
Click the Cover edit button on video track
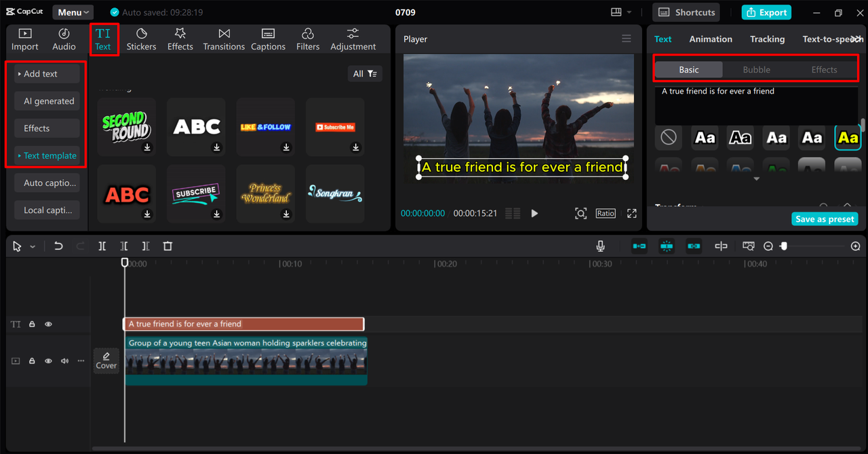(106, 360)
